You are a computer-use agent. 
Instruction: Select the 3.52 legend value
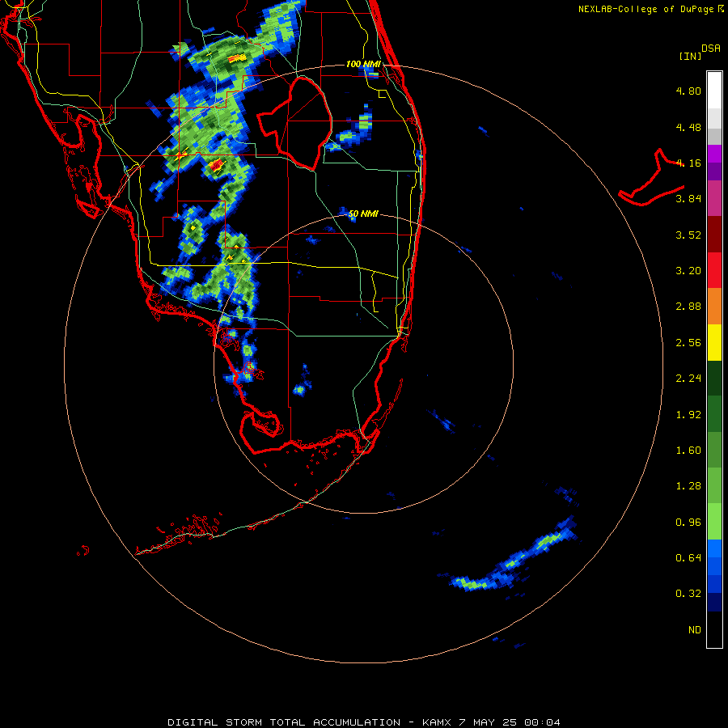pyautogui.click(x=688, y=235)
